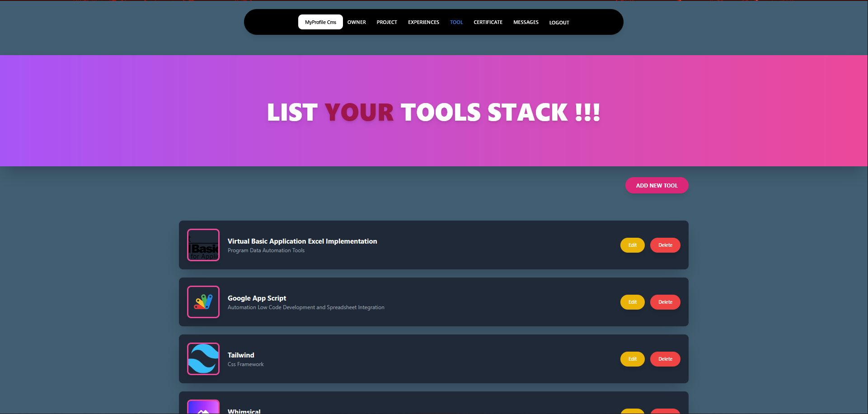Open the MyProfile Cms home button
This screenshot has height=414, width=868.
(x=320, y=22)
